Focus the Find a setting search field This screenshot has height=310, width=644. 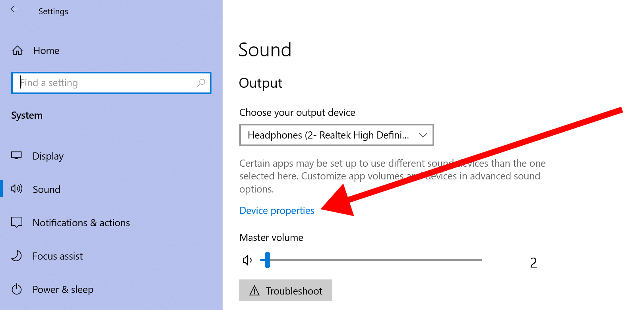(x=107, y=83)
